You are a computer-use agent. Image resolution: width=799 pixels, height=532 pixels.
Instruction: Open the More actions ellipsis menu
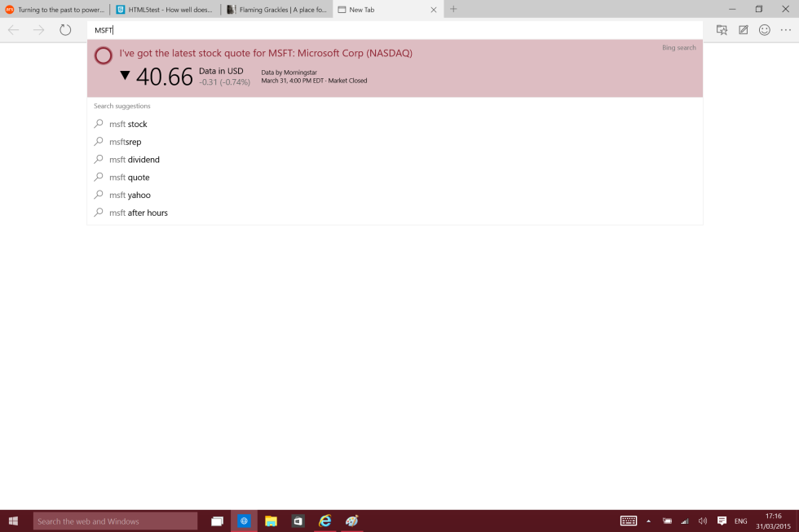click(786, 30)
